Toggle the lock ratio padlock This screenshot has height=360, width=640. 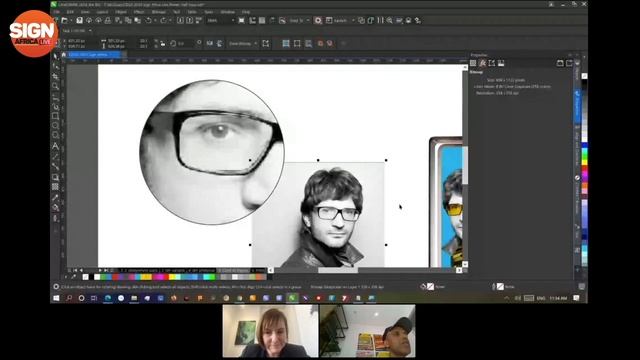(x=163, y=43)
